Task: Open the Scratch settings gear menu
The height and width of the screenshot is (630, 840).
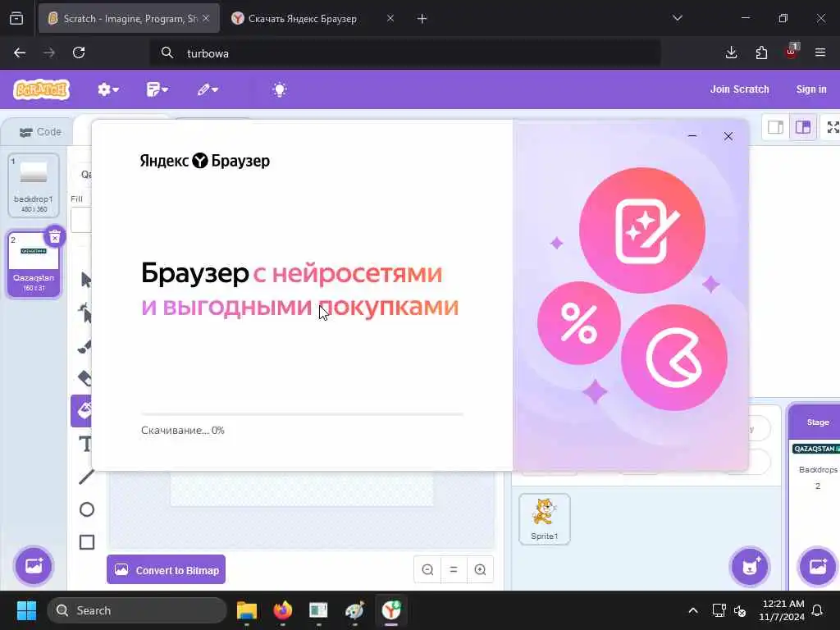Action: (107, 89)
